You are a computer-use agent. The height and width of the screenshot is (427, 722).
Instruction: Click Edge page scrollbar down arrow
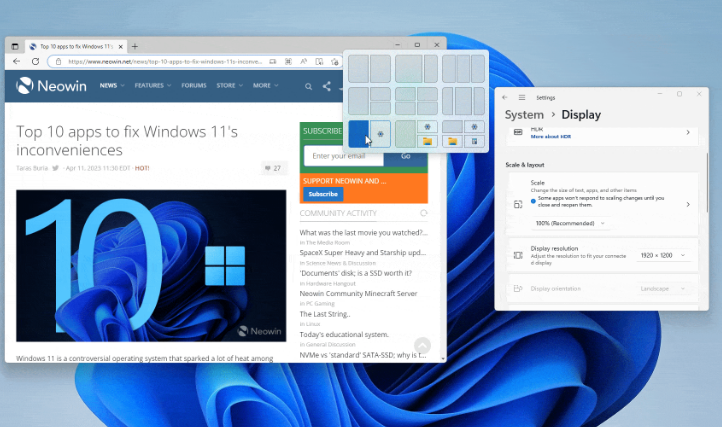click(x=443, y=358)
